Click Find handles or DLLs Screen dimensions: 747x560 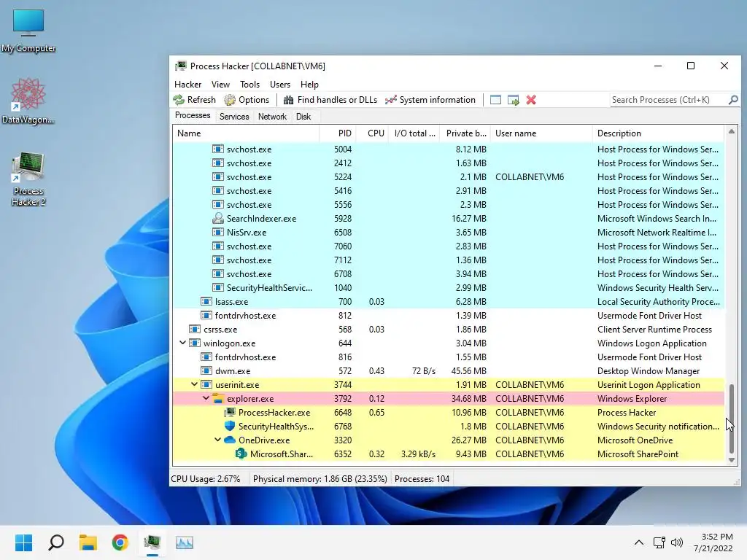(x=330, y=100)
